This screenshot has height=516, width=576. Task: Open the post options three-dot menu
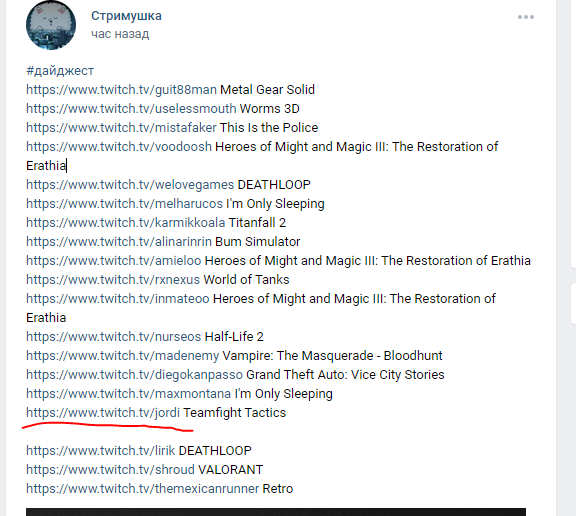[526, 17]
